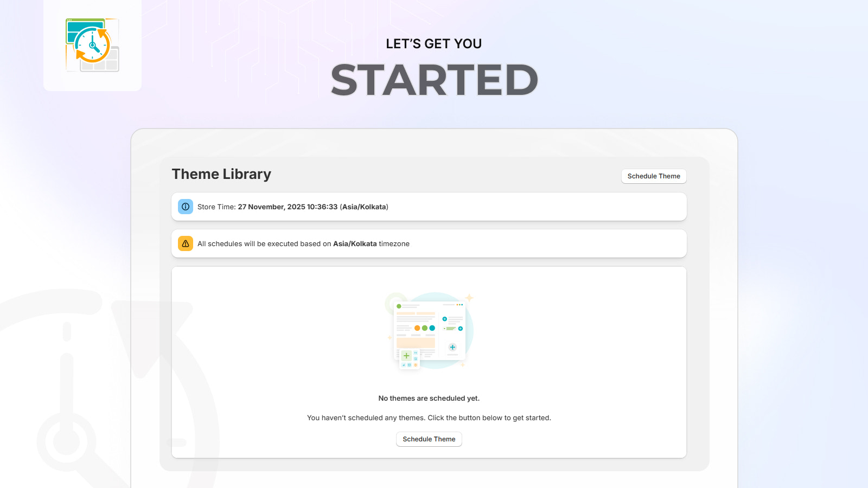Viewport: 868px width, 488px height.
Task: Click the blue info icon beside Store Time
Action: (x=186, y=207)
